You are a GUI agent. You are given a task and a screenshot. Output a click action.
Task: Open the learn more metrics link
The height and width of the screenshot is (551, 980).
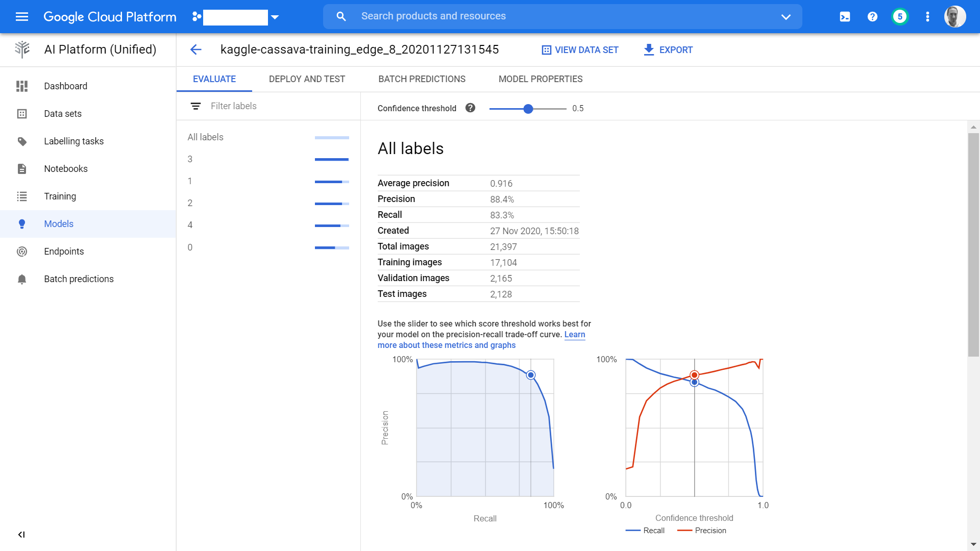tap(447, 345)
